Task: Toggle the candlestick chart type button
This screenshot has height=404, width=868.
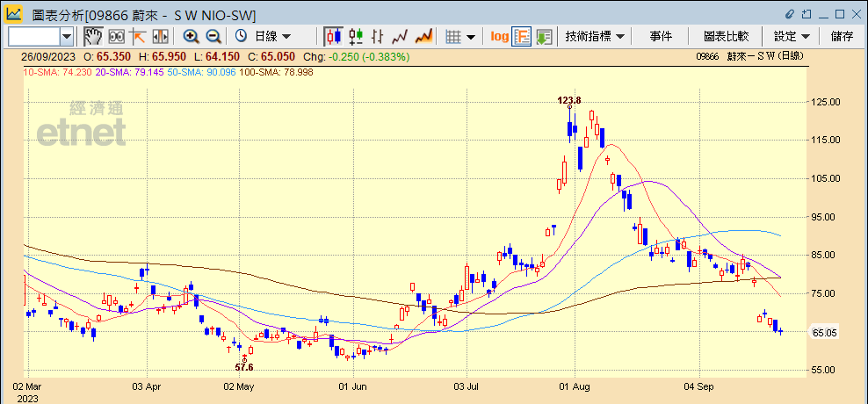Action: (x=333, y=36)
